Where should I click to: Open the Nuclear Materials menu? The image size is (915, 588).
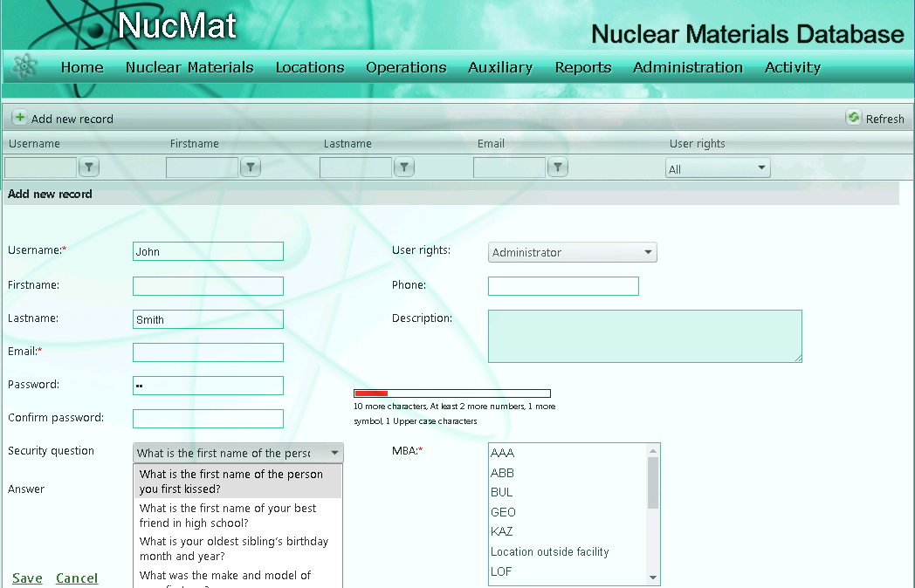pos(189,67)
